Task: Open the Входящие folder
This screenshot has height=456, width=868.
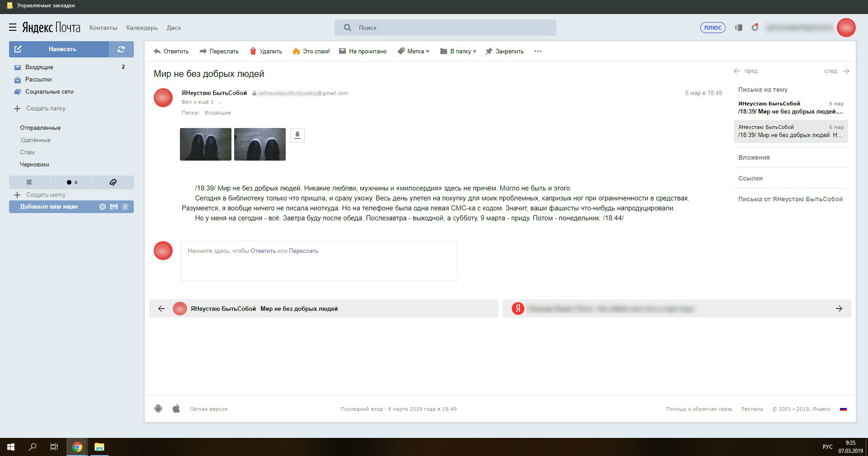Action: click(x=39, y=67)
